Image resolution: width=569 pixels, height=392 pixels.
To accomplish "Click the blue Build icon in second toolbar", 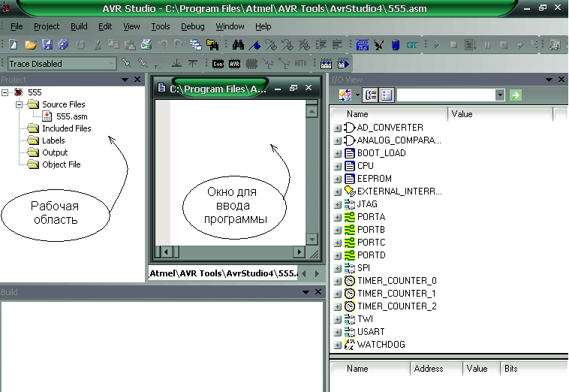I will [x=326, y=64].
